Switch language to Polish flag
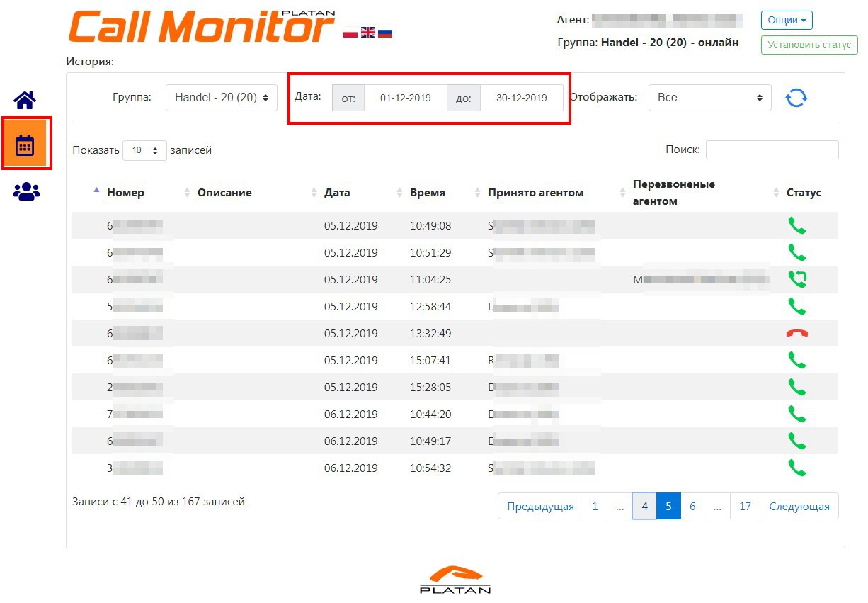This screenshot has height=603, width=868. 350,33
